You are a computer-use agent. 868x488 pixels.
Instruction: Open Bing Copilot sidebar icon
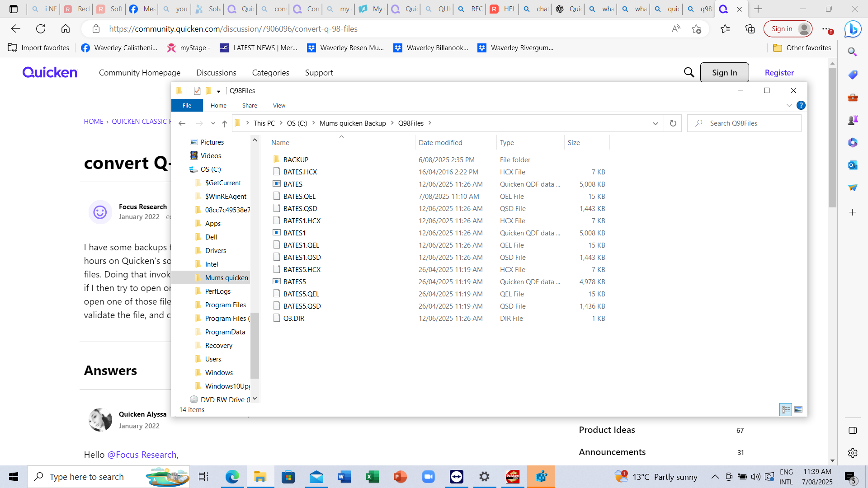[853, 29]
